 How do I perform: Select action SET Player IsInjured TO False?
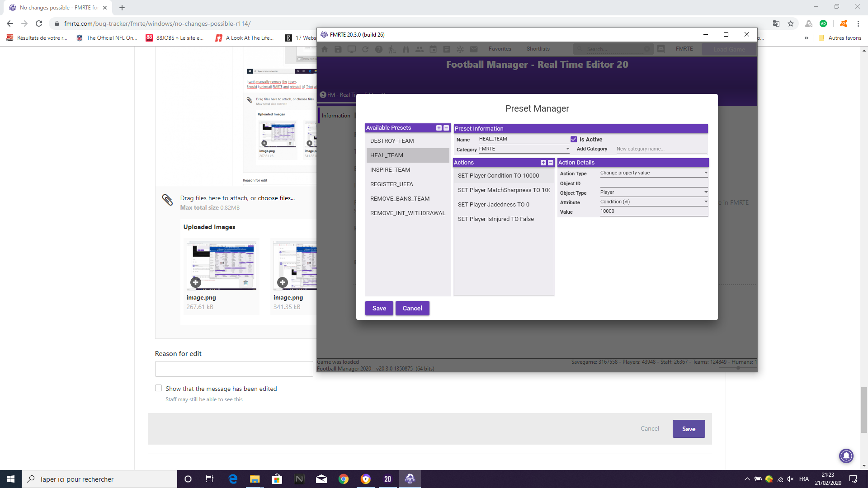(x=504, y=219)
